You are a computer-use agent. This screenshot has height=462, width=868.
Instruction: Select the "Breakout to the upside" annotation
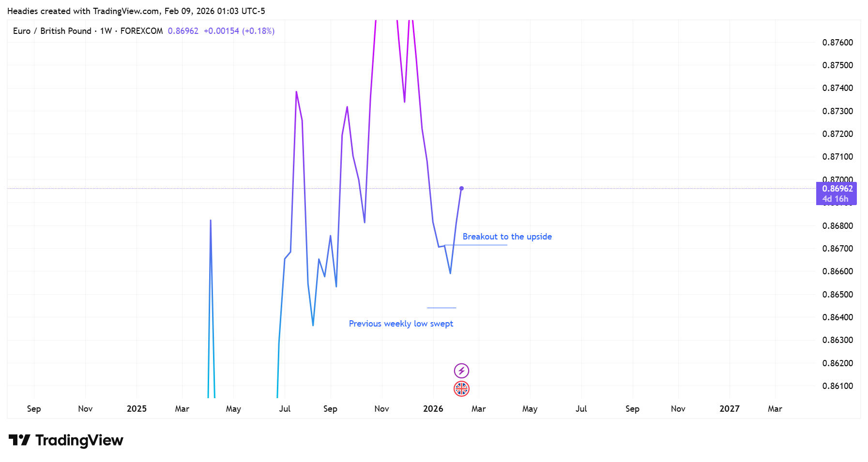[507, 237]
